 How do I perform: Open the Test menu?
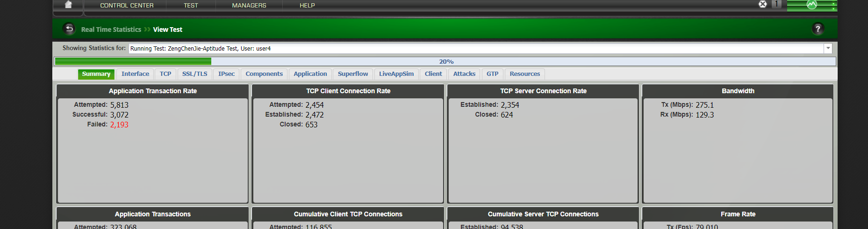(191, 6)
